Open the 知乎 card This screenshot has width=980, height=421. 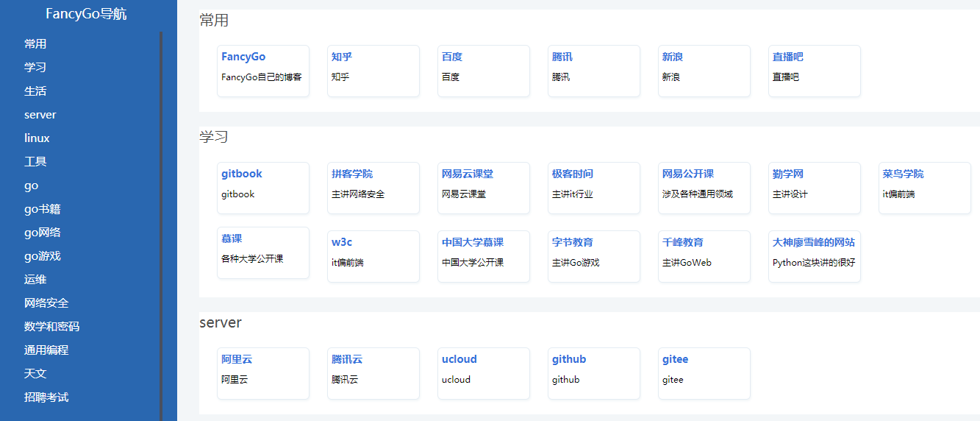[x=373, y=71]
